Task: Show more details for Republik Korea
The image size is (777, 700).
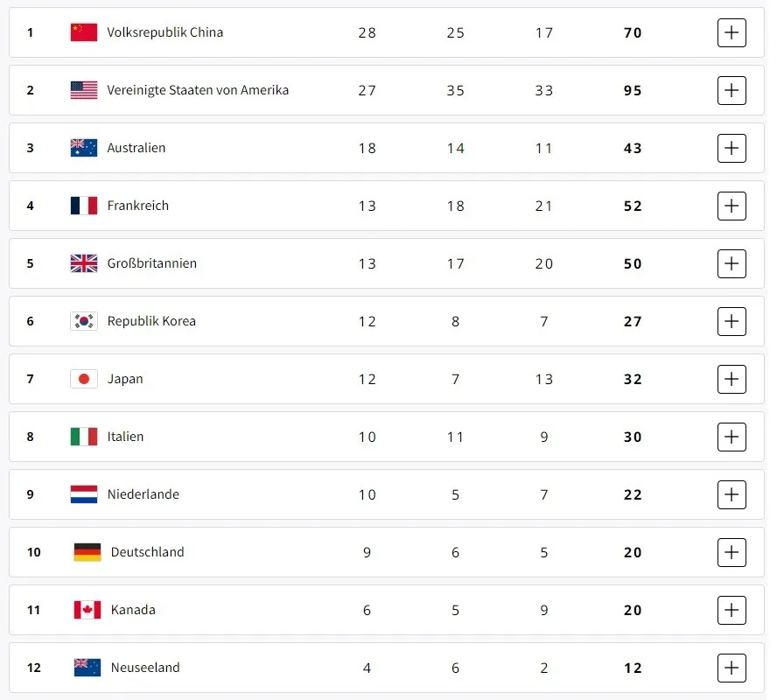Action: click(x=731, y=321)
